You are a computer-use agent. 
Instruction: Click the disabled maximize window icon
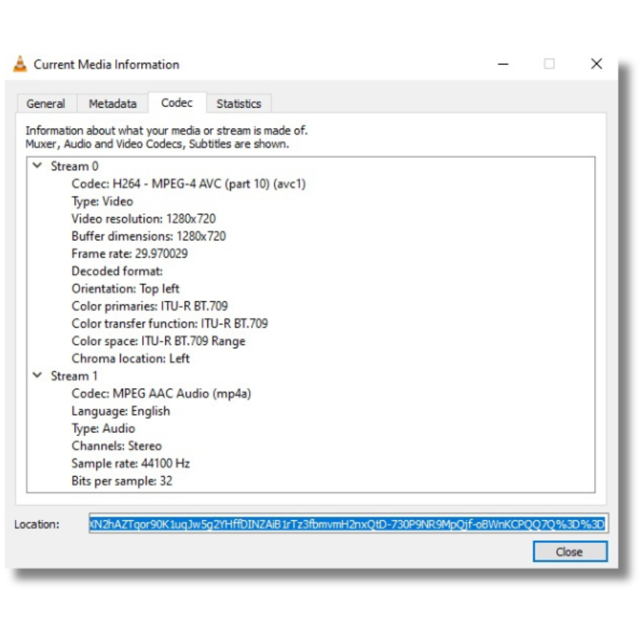tap(549, 64)
